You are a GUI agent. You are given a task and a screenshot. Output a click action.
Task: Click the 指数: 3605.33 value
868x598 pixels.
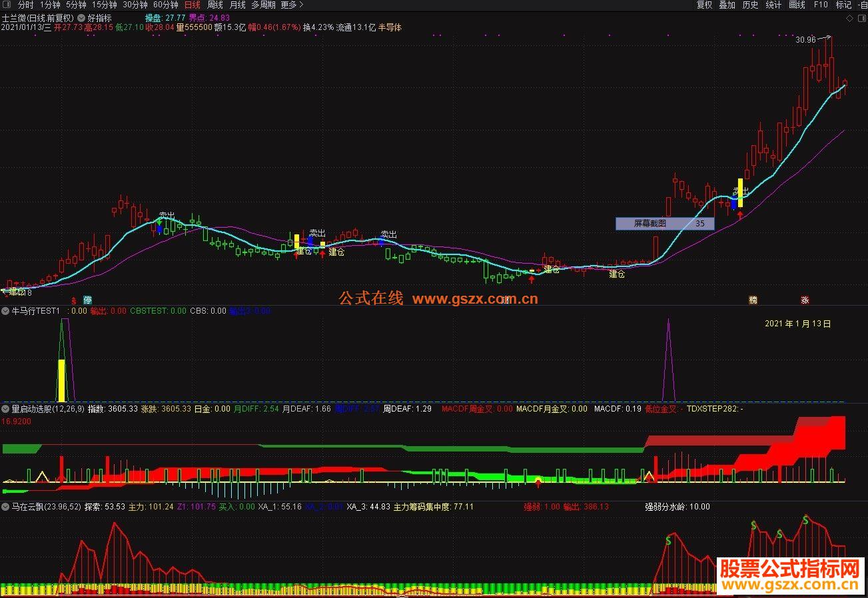(x=113, y=409)
